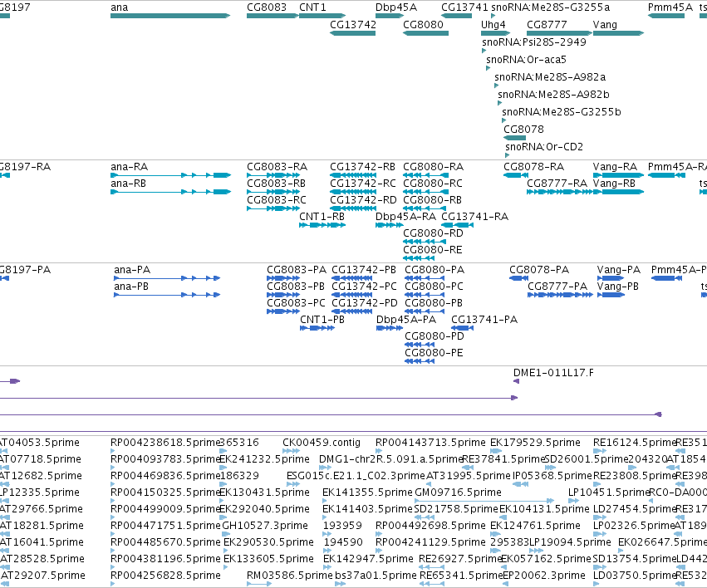Open the CG8080-RE transcript label
Screen dimensions: 707x588
(x=432, y=250)
